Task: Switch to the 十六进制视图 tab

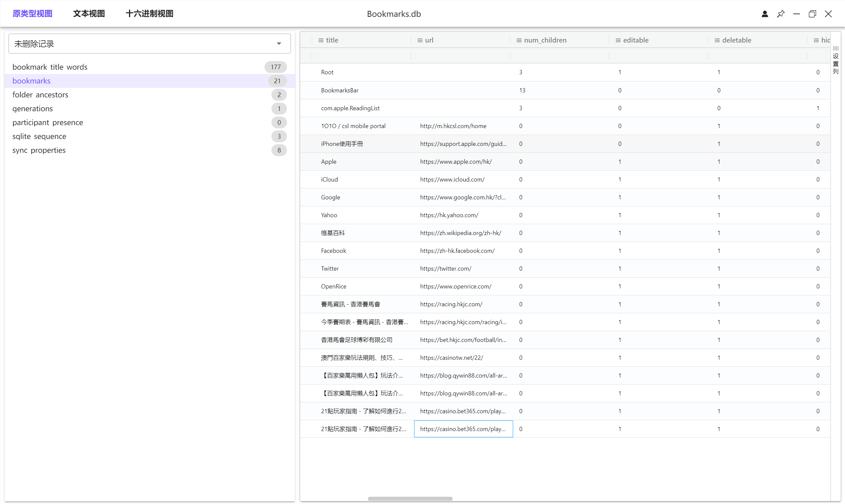Action: tap(149, 14)
